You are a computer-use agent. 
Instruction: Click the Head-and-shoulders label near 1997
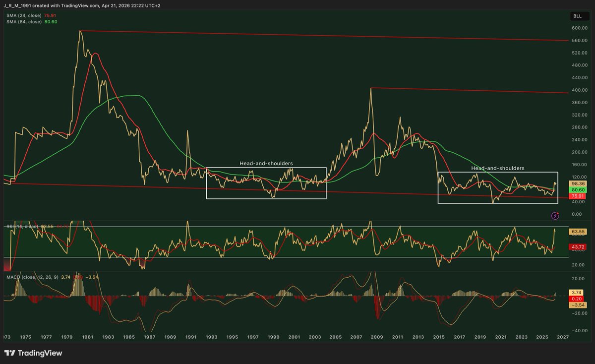[266, 163]
